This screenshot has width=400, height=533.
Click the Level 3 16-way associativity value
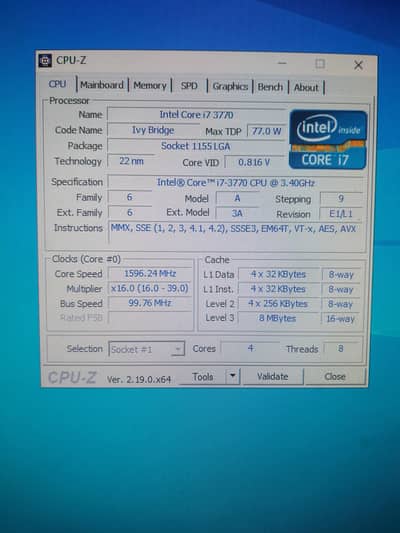pyautogui.click(x=341, y=319)
